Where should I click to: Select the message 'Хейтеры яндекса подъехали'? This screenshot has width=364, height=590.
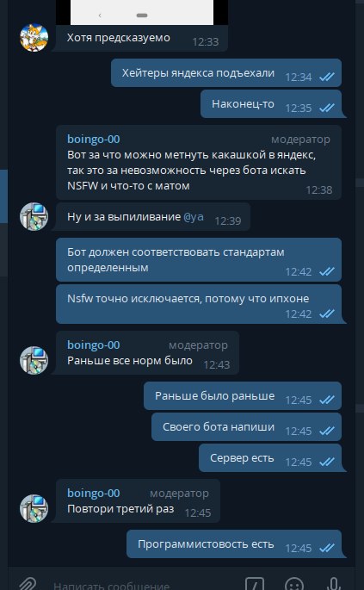coord(226,72)
